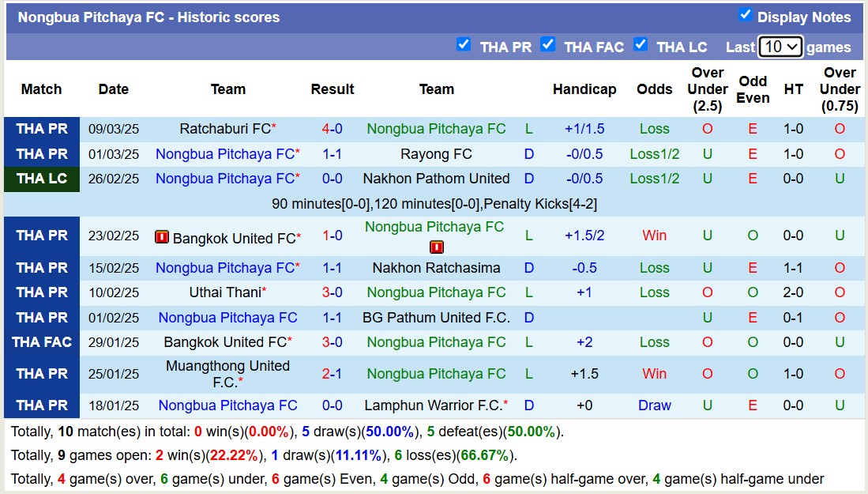The width and height of the screenshot is (868, 494).
Task: Click the red card icon below Nongbua Pitchaya FC
Action: coord(436,247)
